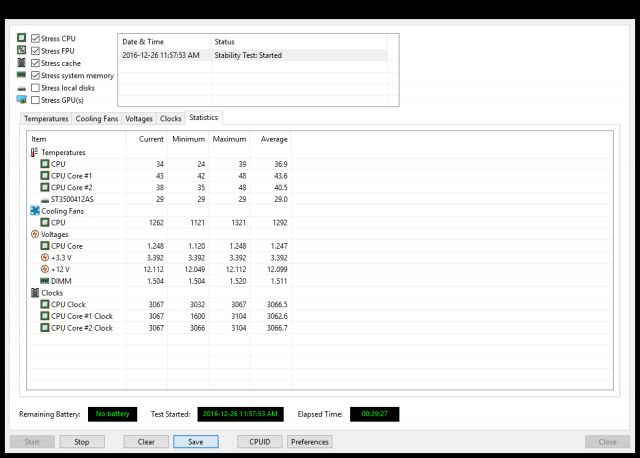Screen dimensions: 640x458
Task: Click the No battery indicator
Action: tap(113, 414)
